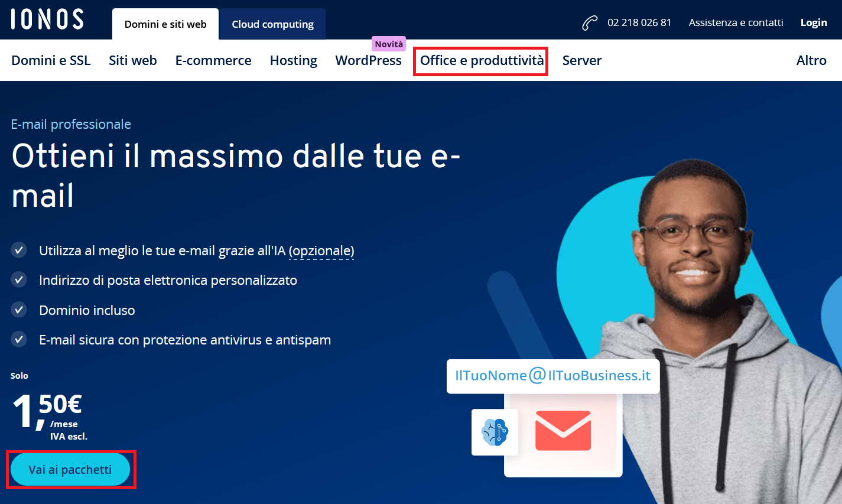Click the AI brain icon tile
This screenshot has height=504, width=842.
pos(495,432)
